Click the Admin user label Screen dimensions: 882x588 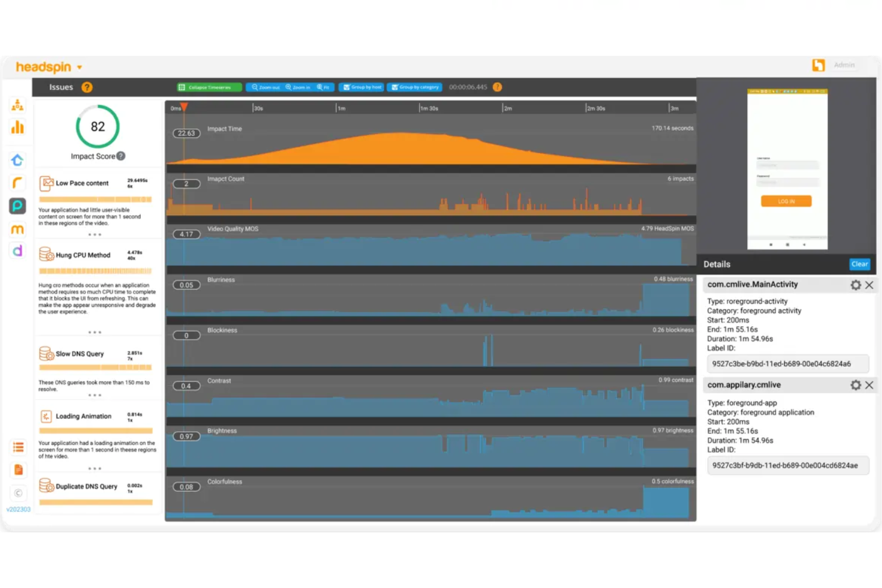coord(844,65)
